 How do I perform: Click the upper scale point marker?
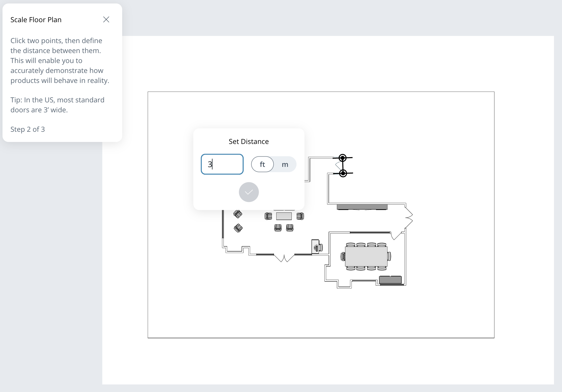pos(343,158)
